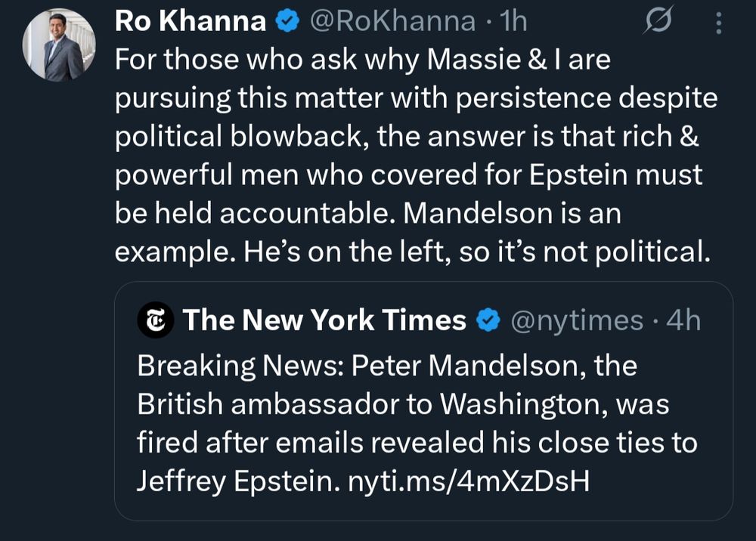This screenshot has width=756, height=541.
Task: Click the 4h timestamp on quoted tweet
Action: (683, 321)
